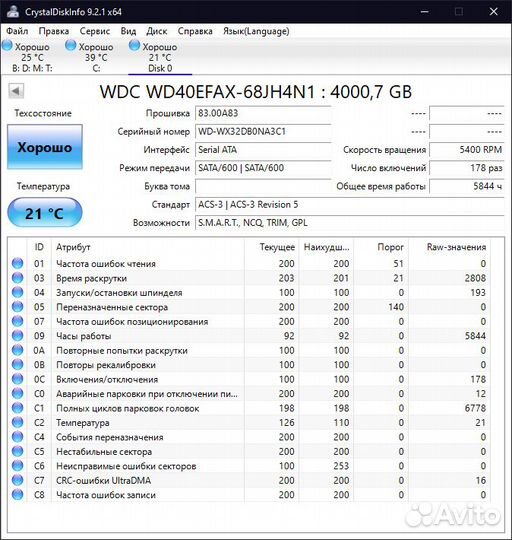Select the Частота ошибок чтения row text

tap(106, 264)
